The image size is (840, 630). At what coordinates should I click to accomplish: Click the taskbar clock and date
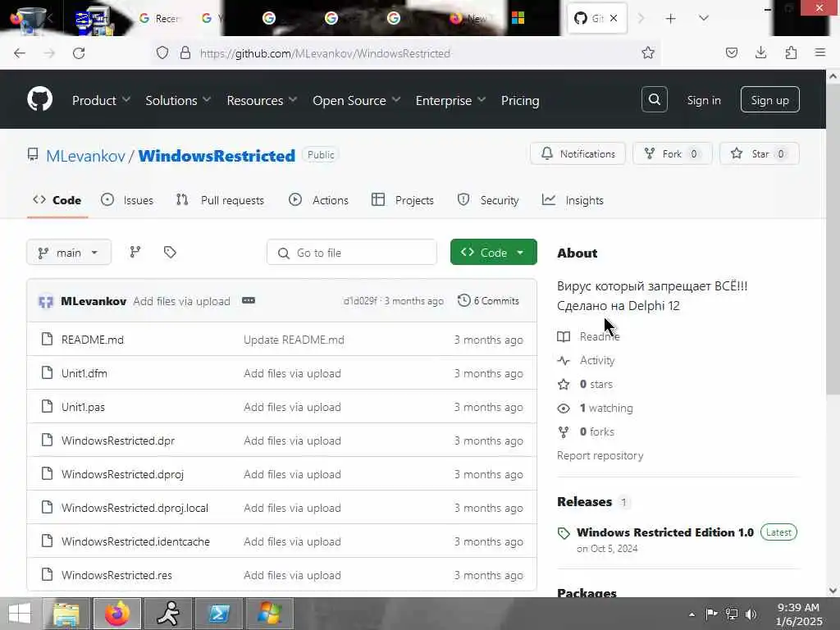[799, 614]
